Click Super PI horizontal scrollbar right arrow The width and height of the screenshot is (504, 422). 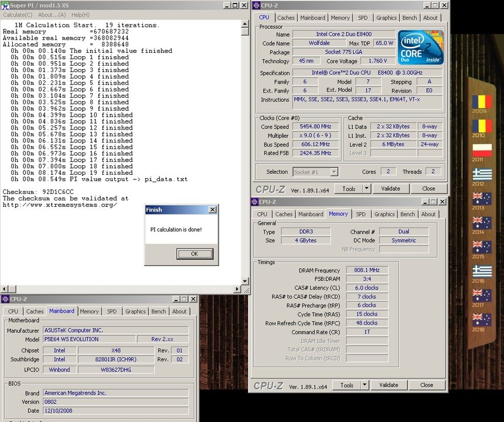click(237, 289)
